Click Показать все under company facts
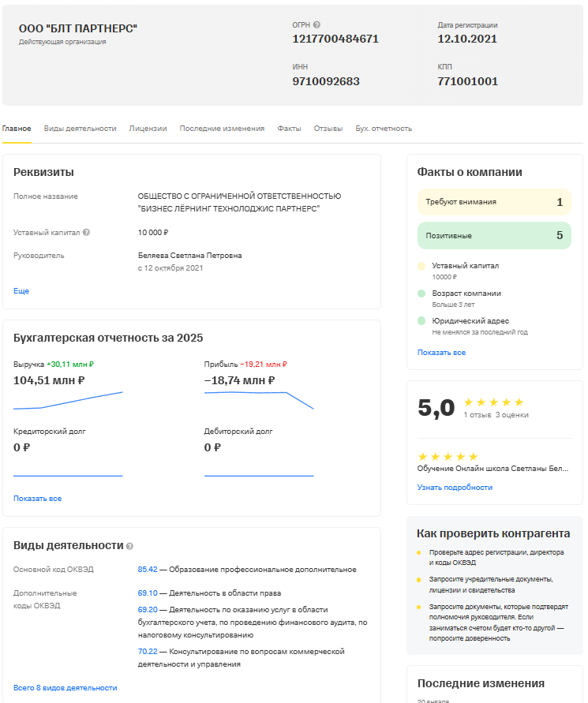This screenshot has height=703, width=588. point(442,353)
